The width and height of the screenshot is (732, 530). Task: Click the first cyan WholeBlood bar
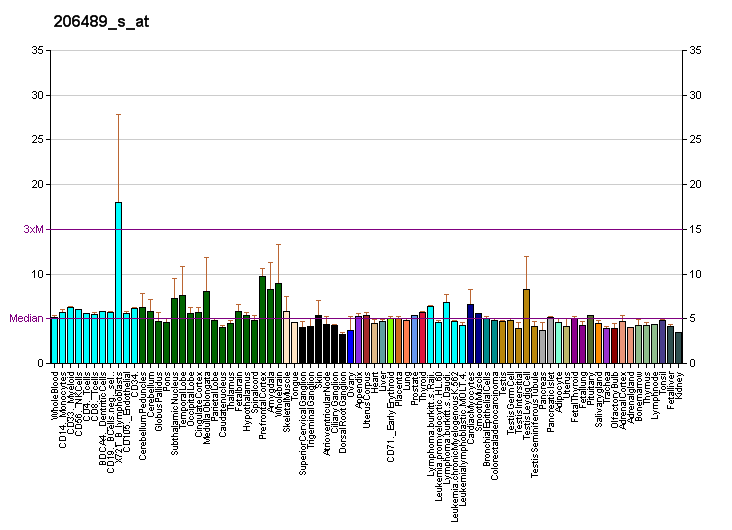(x=54, y=341)
